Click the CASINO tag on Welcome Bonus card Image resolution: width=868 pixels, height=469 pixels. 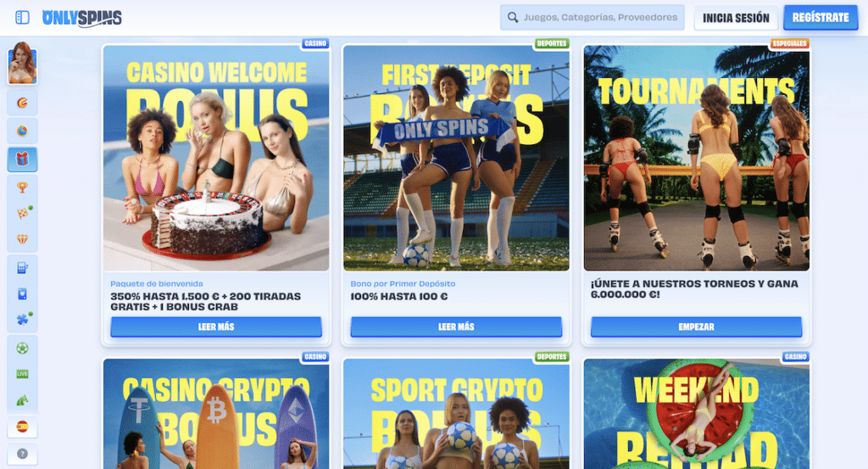point(315,43)
